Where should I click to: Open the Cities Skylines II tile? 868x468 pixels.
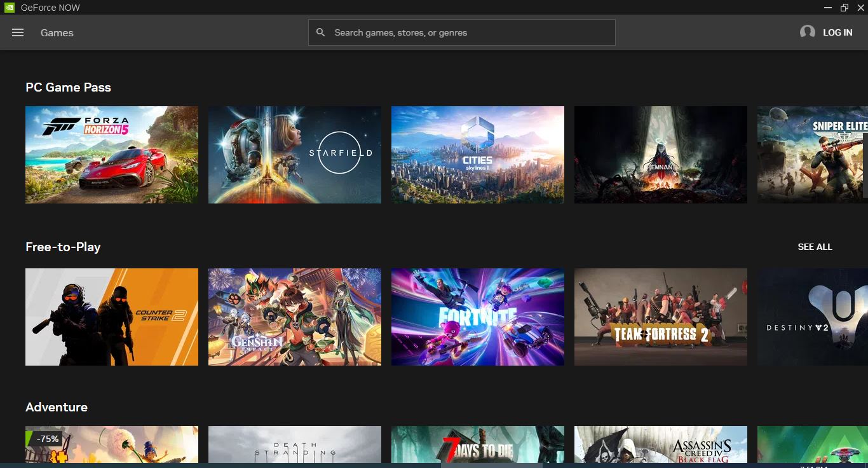pos(478,155)
